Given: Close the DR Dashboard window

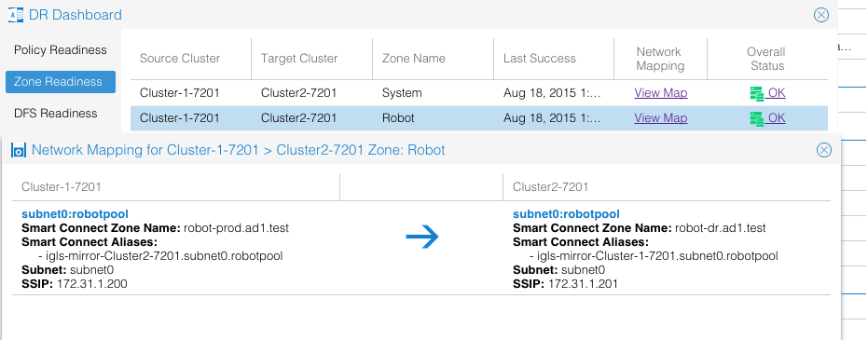Looking at the screenshot, I should point(821,15).
